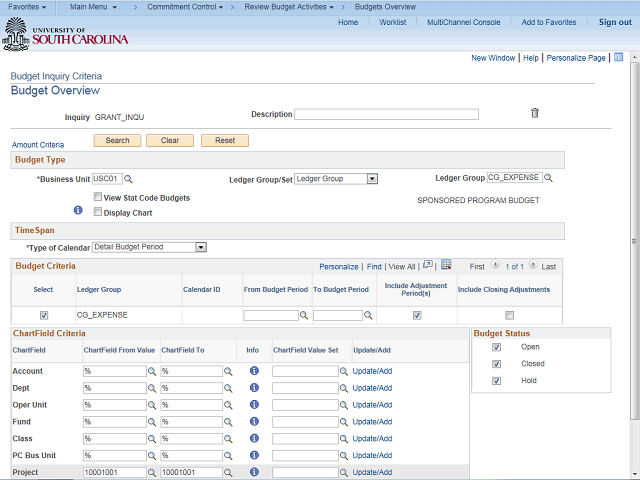Click the Sign out link
This screenshot has height=480, width=640.
(x=615, y=22)
